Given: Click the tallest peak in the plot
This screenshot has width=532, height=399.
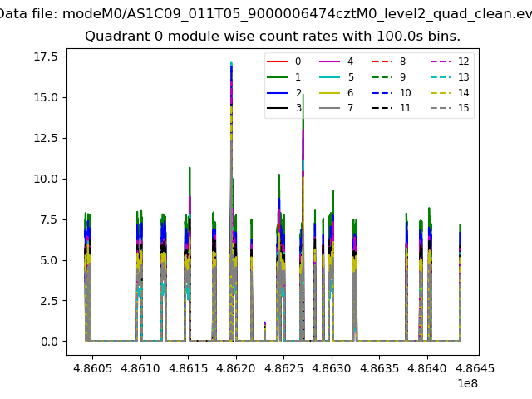Looking at the screenshot, I should (x=231, y=63).
